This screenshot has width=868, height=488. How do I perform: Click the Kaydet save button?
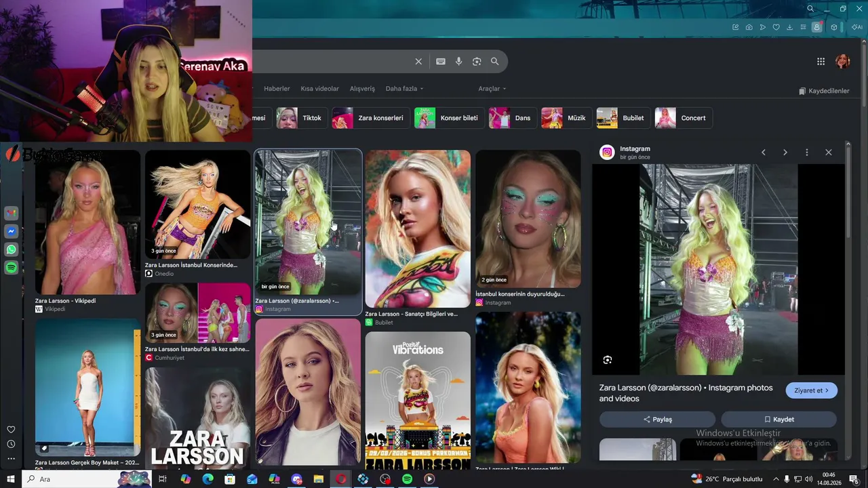click(778, 420)
